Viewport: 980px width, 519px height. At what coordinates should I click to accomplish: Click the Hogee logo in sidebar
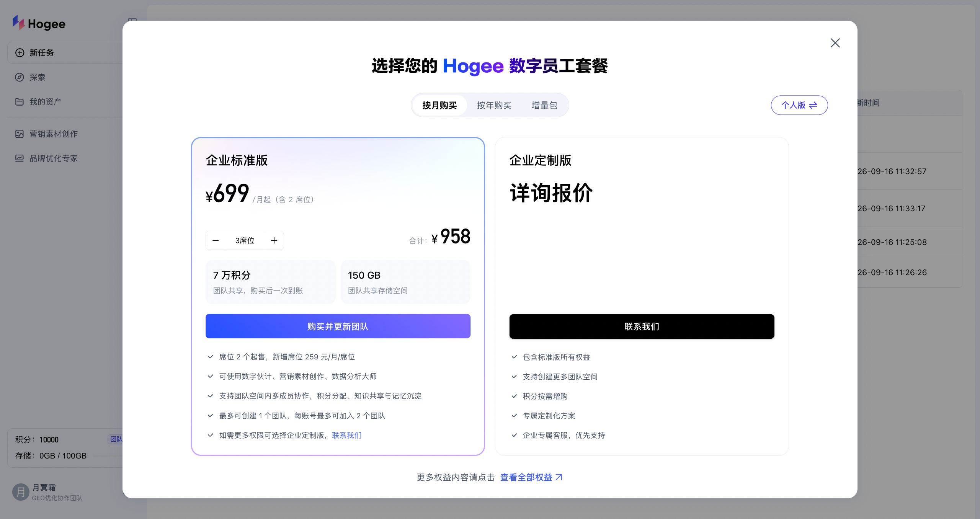point(39,24)
